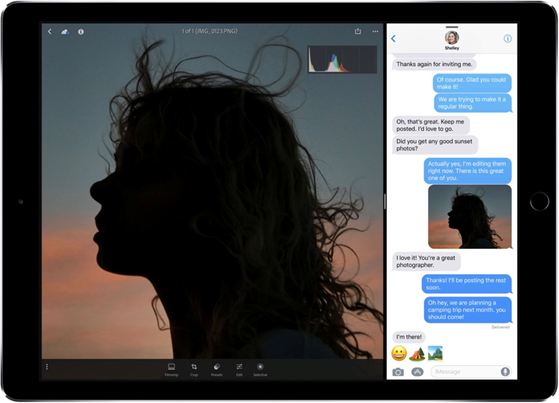Image resolution: width=559 pixels, height=403 pixels.
Task: Go back in Lightroom photo view
Action: (x=50, y=32)
